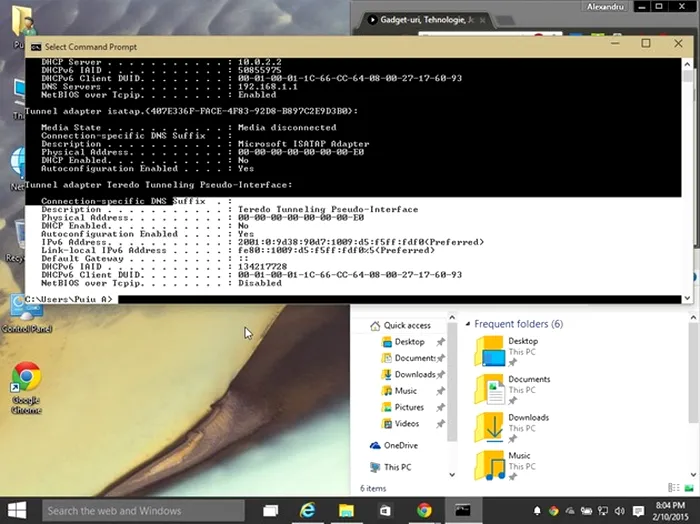Collapse the Frequent folders (6) group

coord(467,324)
